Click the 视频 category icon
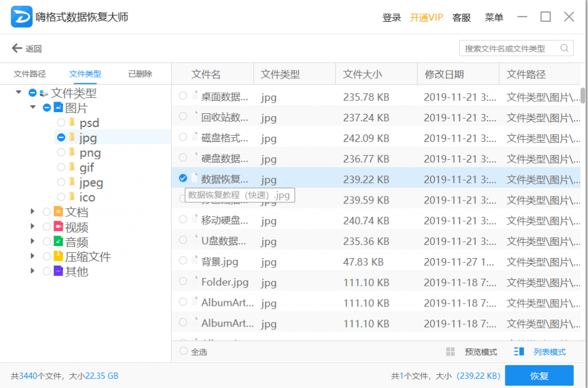The height and width of the screenshot is (388, 588). (58, 226)
